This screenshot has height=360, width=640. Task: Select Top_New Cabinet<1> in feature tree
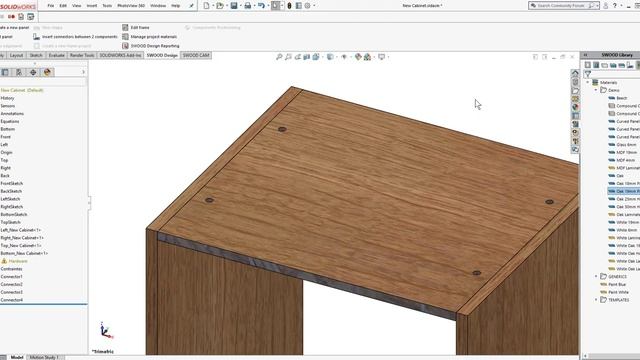tap(21, 245)
